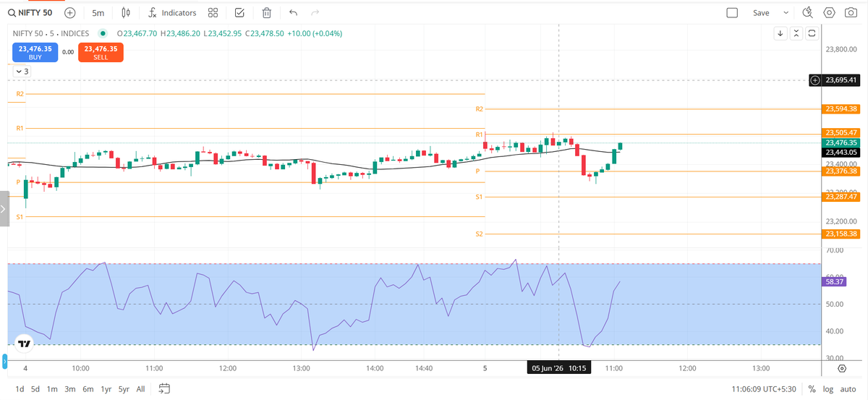The image size is (868, 400).
Task: Click the S2 price label 23,158.38
Action: (x=841, y=234)
